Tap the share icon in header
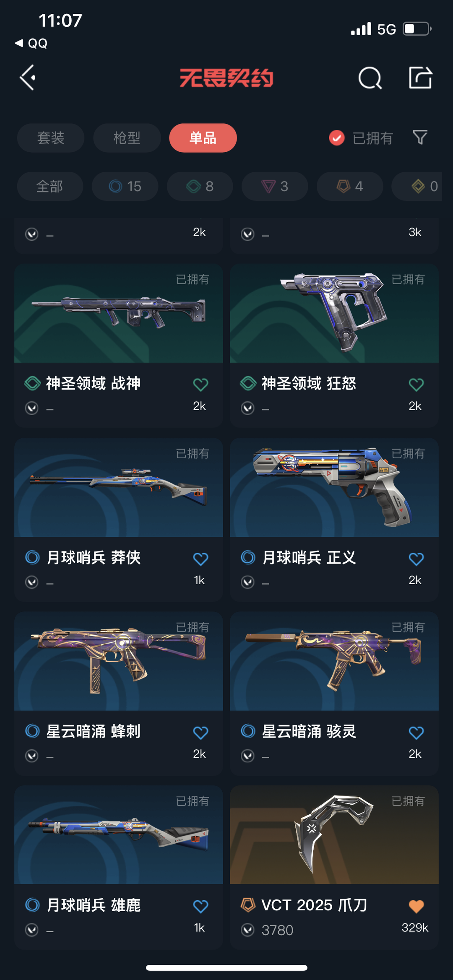 point(420,78)
